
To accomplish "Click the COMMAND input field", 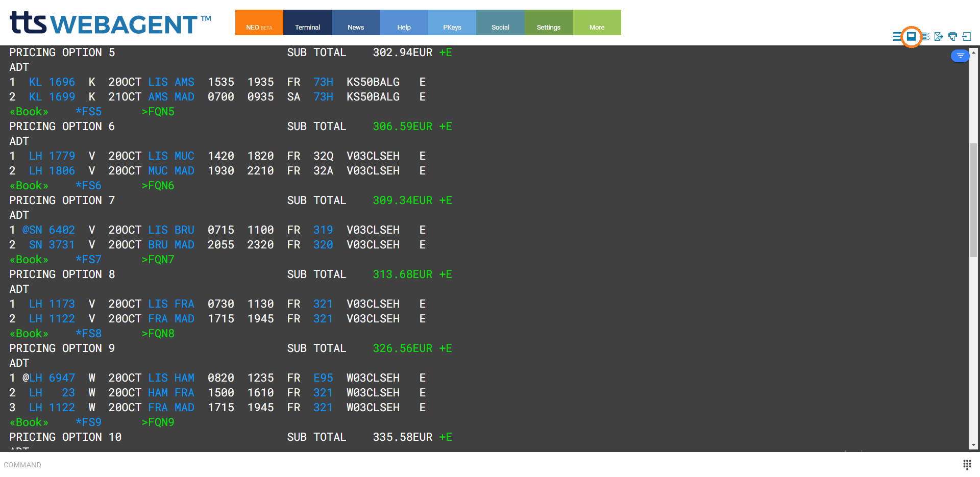I will pyautogui.click(x=204, y=465).
